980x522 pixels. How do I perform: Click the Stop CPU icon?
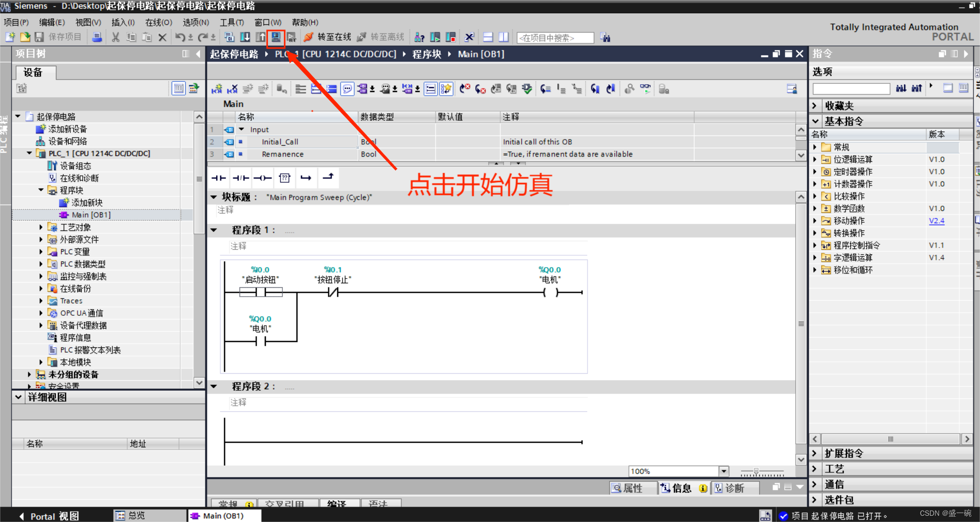[450, 37]
